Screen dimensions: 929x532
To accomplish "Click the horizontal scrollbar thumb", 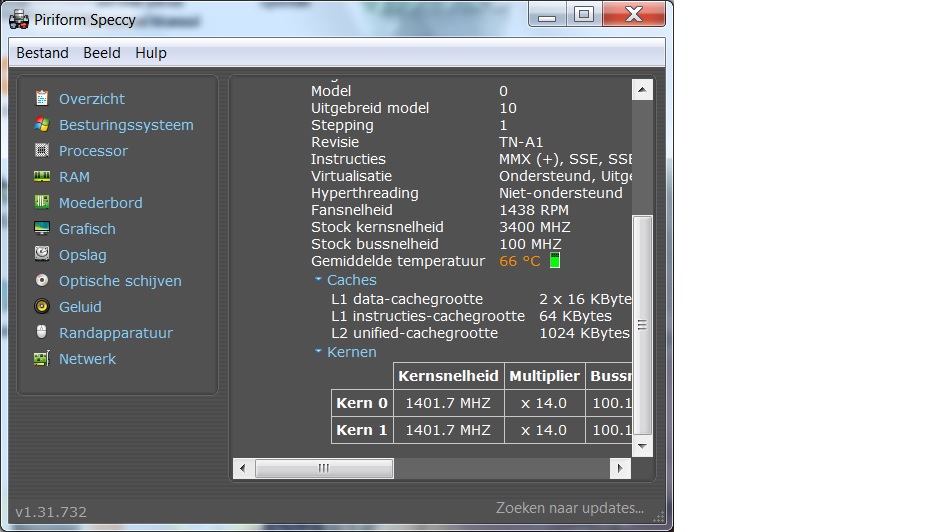I will (324, 468).
